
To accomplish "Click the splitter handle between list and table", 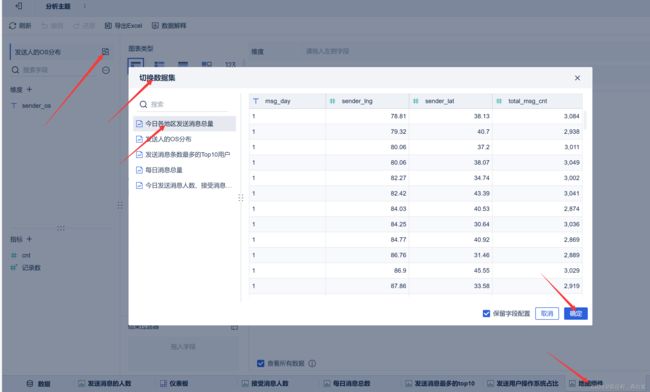I will (241, 198).
